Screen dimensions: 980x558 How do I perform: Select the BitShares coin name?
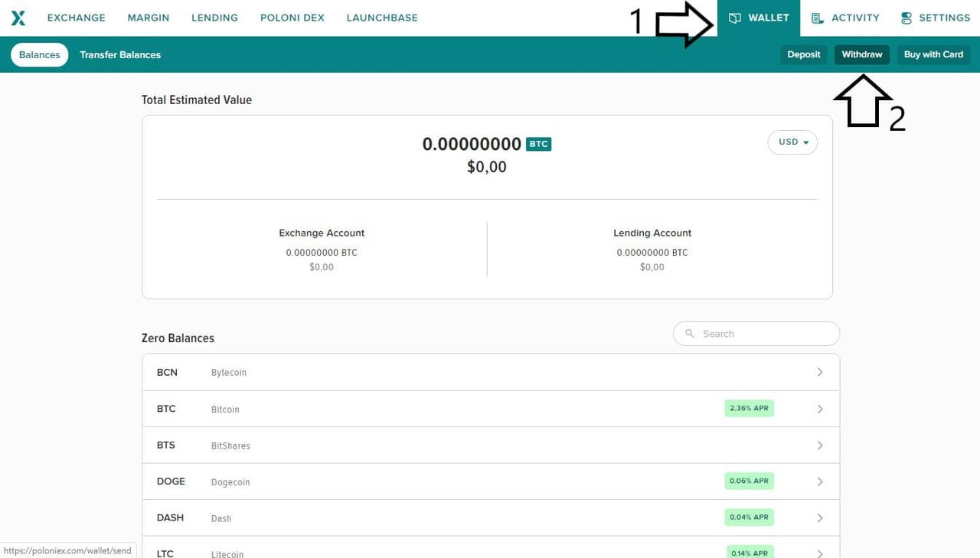(230, 445)
